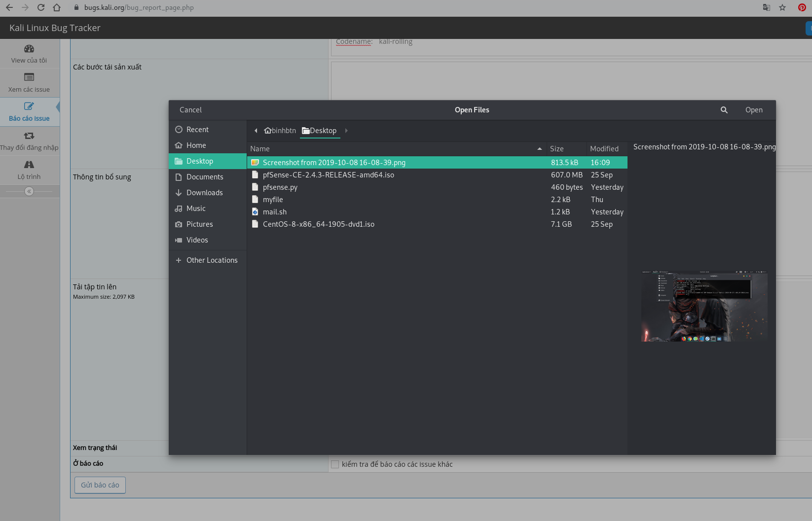Sort files by the Size column

pos(557,149)
